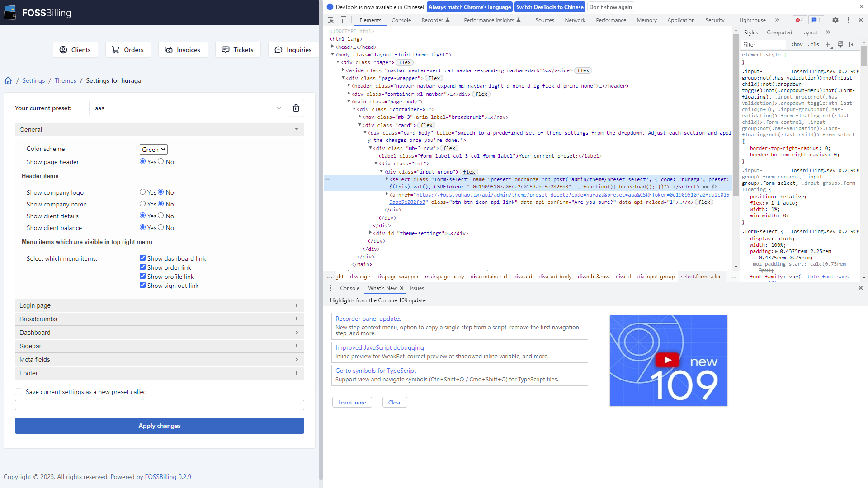868x488 pixels.
Task: Enable Show company logo with Yes radio
Action: pos(142,192)
